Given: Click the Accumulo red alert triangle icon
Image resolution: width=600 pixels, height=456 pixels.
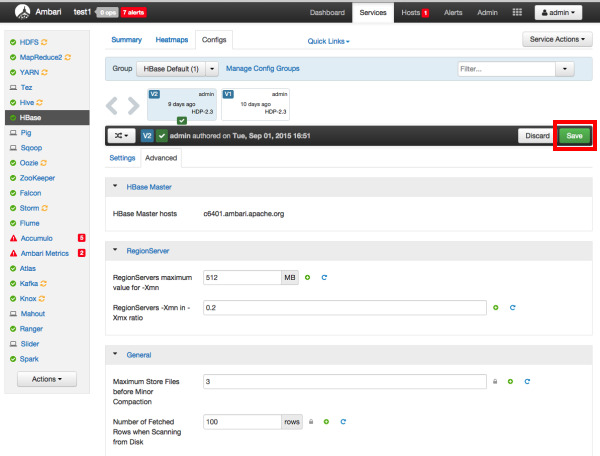Looking at the screenshot, I should (x=13, y=238).
